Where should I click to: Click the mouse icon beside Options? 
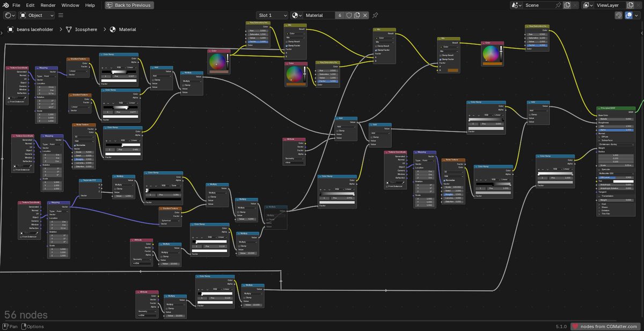[24, 326]
